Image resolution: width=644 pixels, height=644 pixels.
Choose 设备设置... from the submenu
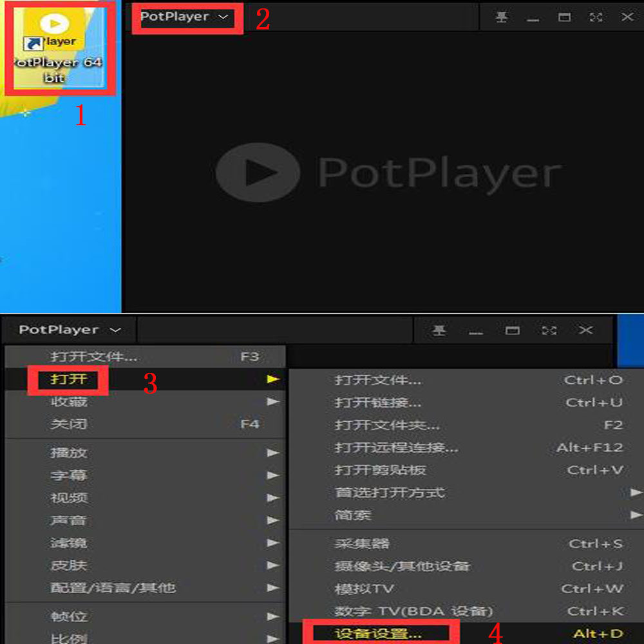click(466, 633)
